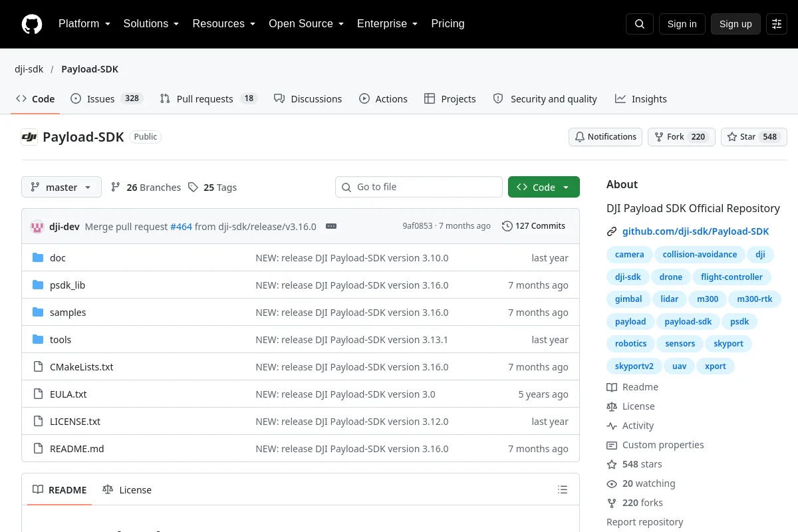The width and height of the screenshot is (798, 532).
Task: Expand the Solutions menu
Action: point(151,24)
